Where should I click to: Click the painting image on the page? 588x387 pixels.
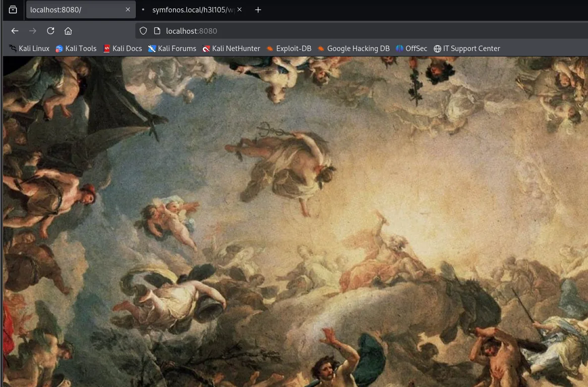click(x=295, y=222)
